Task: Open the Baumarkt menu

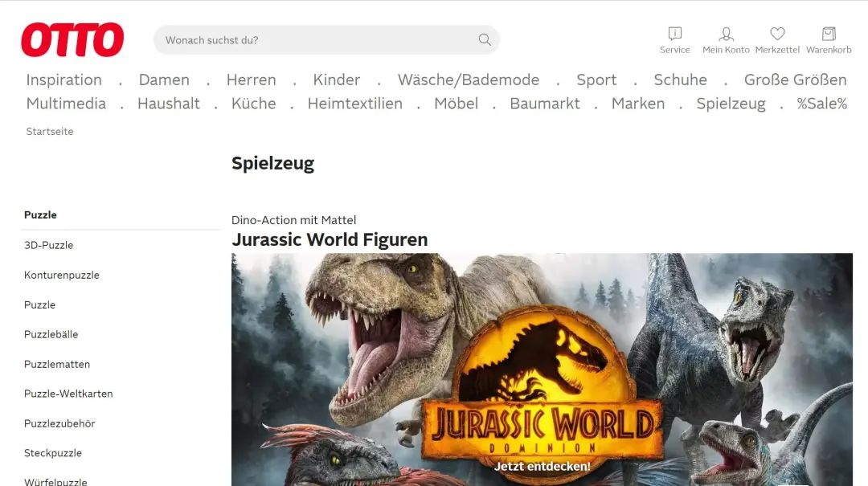Action: (x=545, y=104)
